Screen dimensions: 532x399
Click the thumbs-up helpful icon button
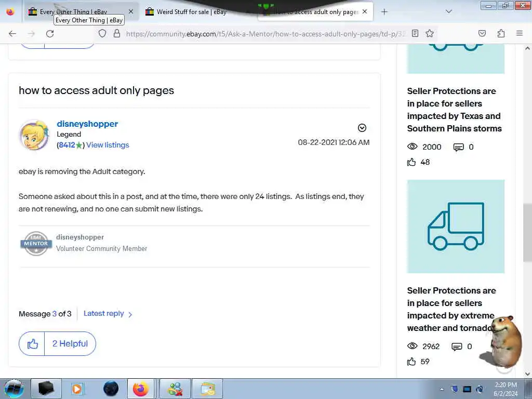pos(32,344)
